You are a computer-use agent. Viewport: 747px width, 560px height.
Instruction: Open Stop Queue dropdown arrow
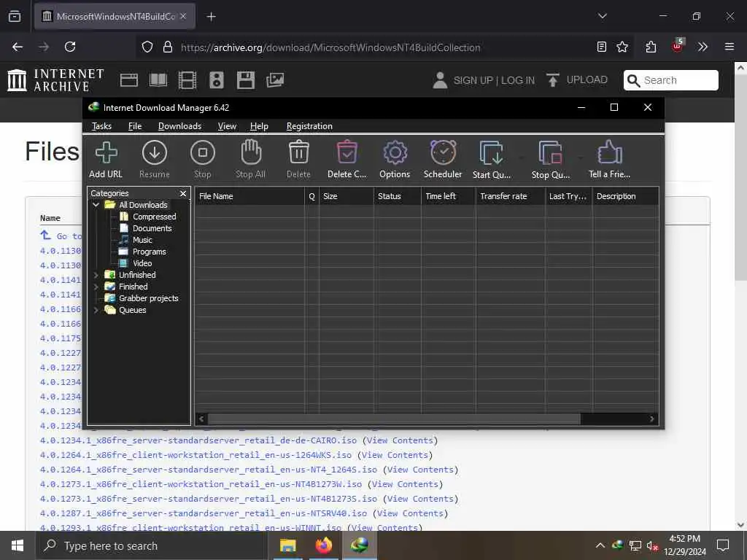click(580, 157)
